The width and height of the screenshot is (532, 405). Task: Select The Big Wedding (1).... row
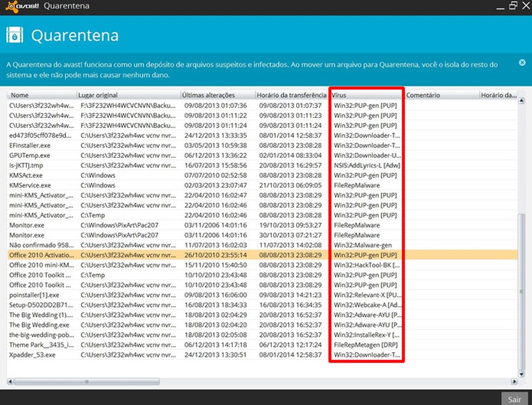coord(262,315)
